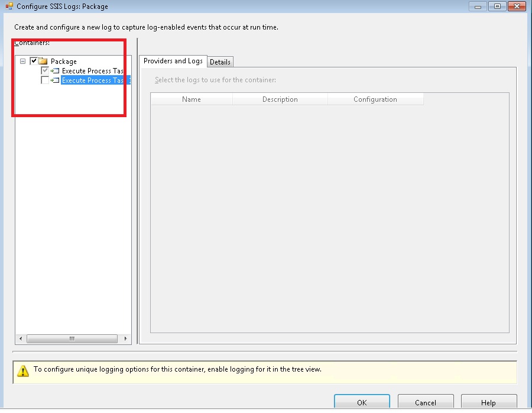Select the Providers and Logs tab
Viewport: 532px width, 413px height.
point(173,61)
